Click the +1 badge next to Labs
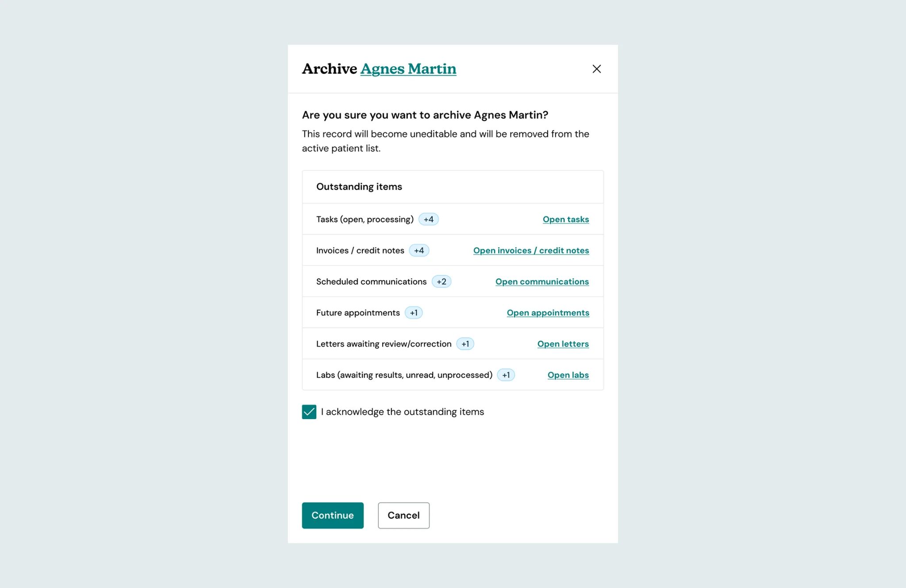 click(x=506, y=374)
